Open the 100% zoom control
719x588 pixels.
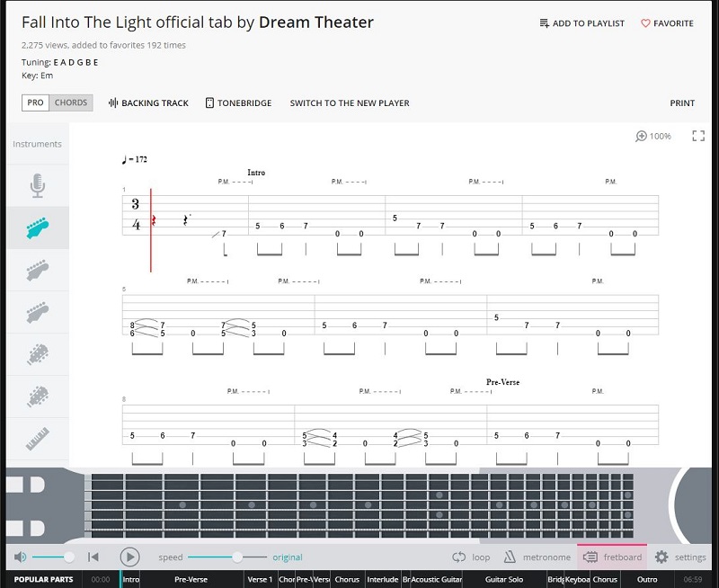coord(653,137)
